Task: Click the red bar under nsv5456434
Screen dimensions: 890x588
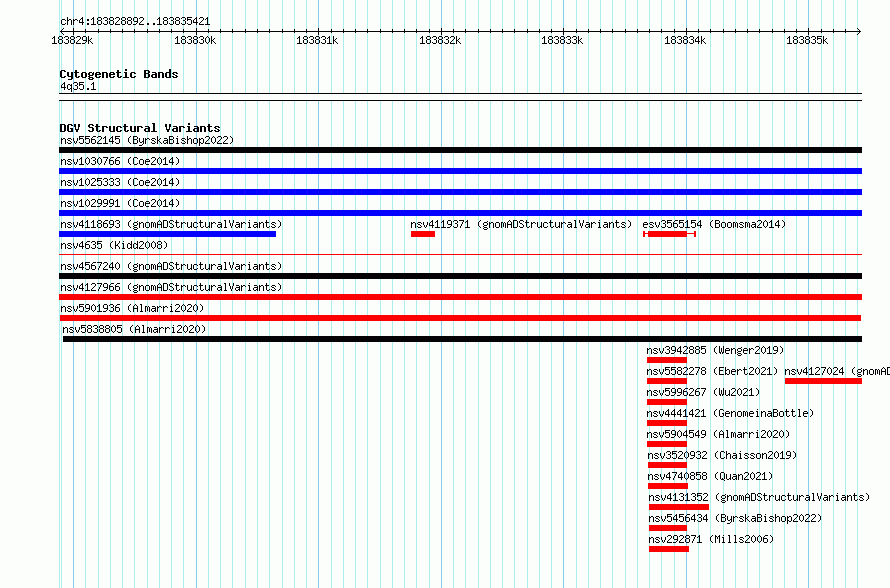Action: (668, 528)
